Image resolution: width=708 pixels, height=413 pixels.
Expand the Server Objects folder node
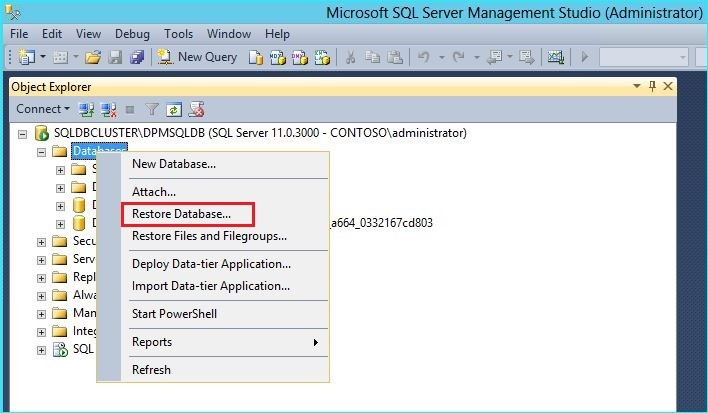tap(41, 260)
